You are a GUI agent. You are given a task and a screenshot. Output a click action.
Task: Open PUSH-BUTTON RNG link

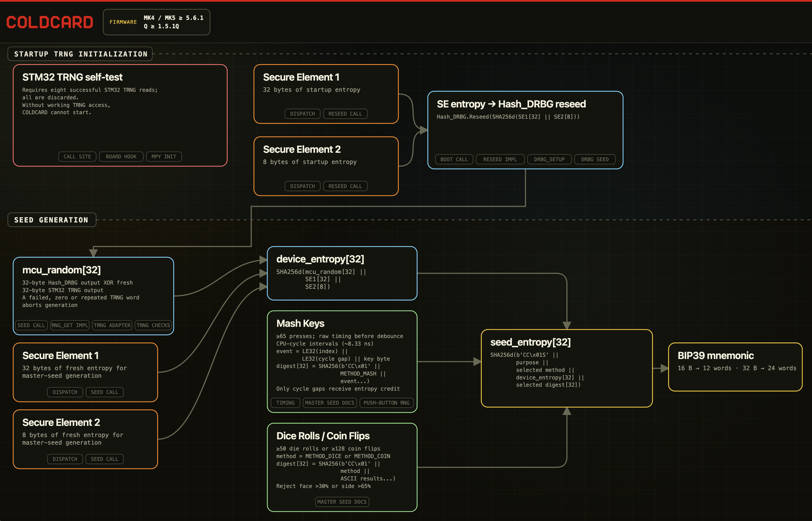pyautogui.click(x=386, y=403)
